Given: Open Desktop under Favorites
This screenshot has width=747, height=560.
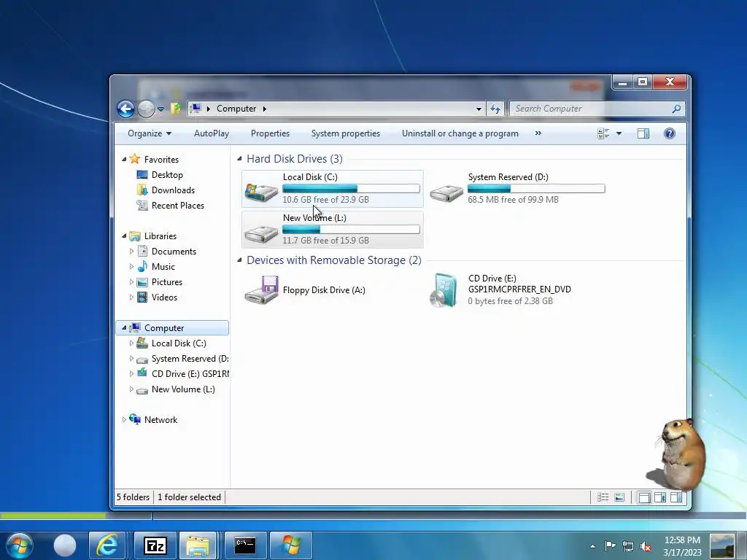Looking at the screenshot, I should pyautogui.click(x=167, y=175).
